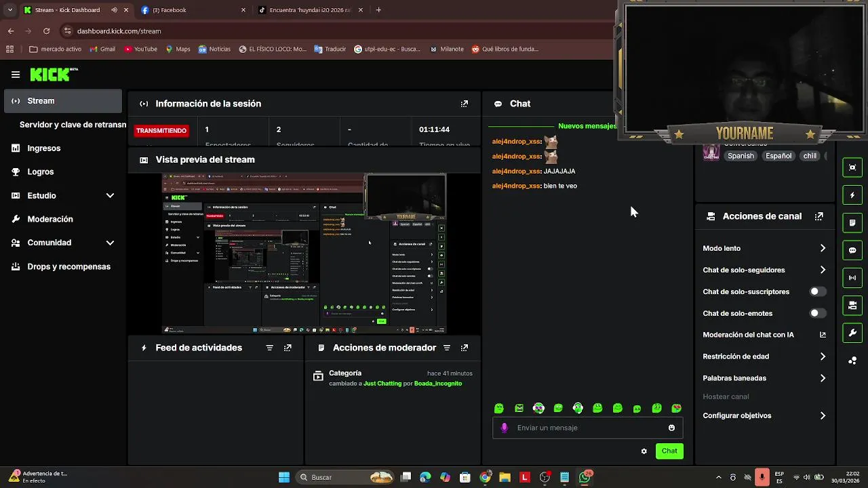Screen dimensions: 868x488
Task: Click the dashboard.kick.com address bar
Action: tap(336, 31)
